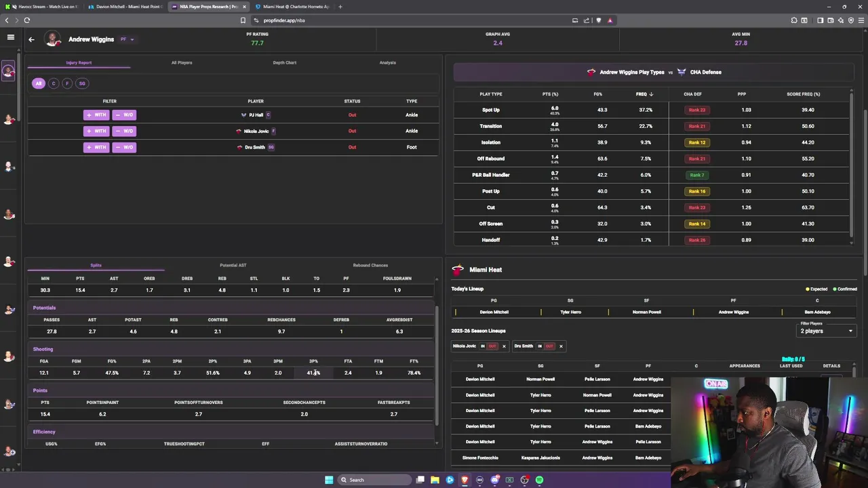Viewport: 868px width, 488px height.
Task: Remove Dru Smith lineup filter chip
Action: [x=561, y=346]
